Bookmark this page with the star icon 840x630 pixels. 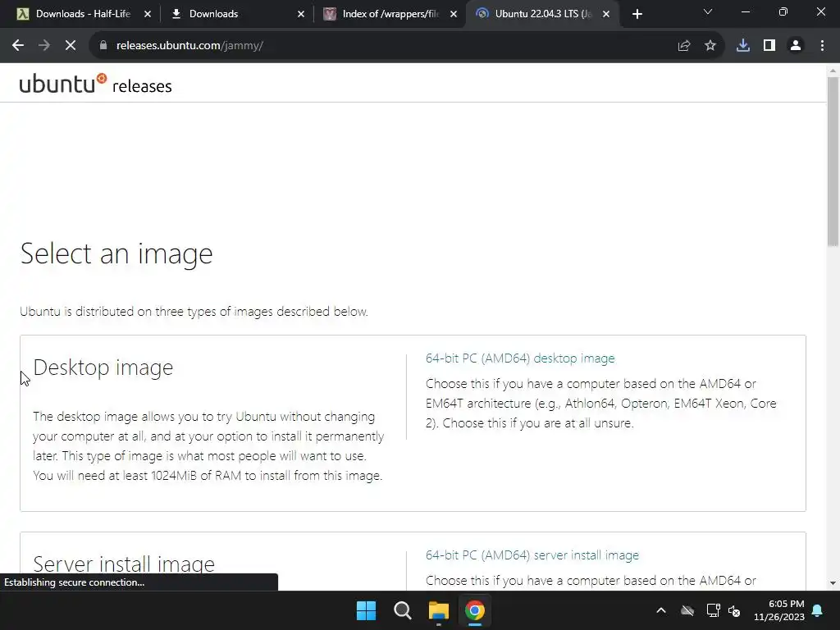[x=710, y=46]
